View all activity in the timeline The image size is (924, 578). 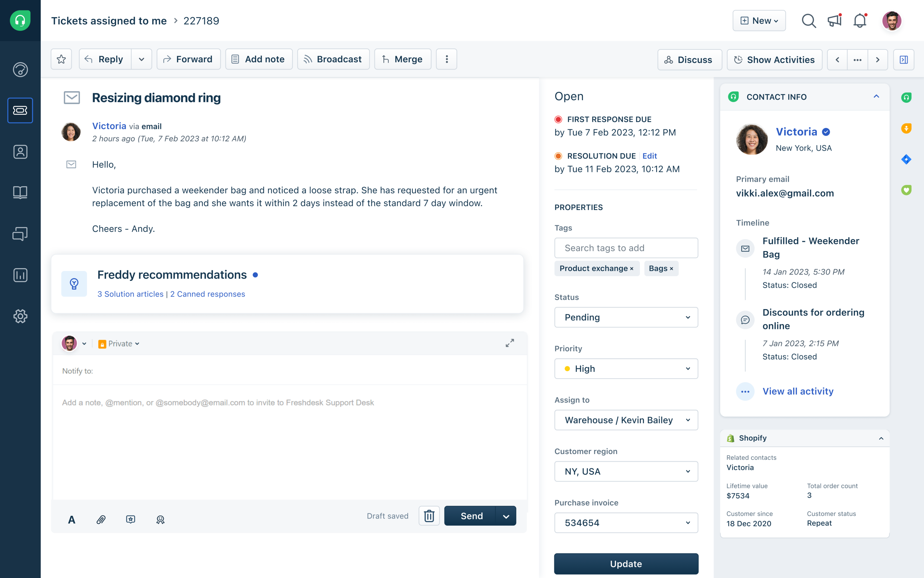tap(798, 391)
